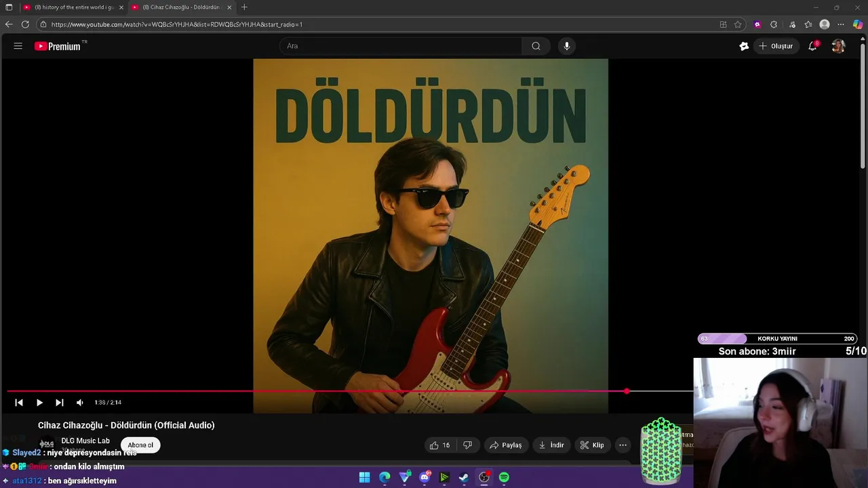Open the apps icon in address bar
The image size is (868, 488).
click(x=723, y=24)
